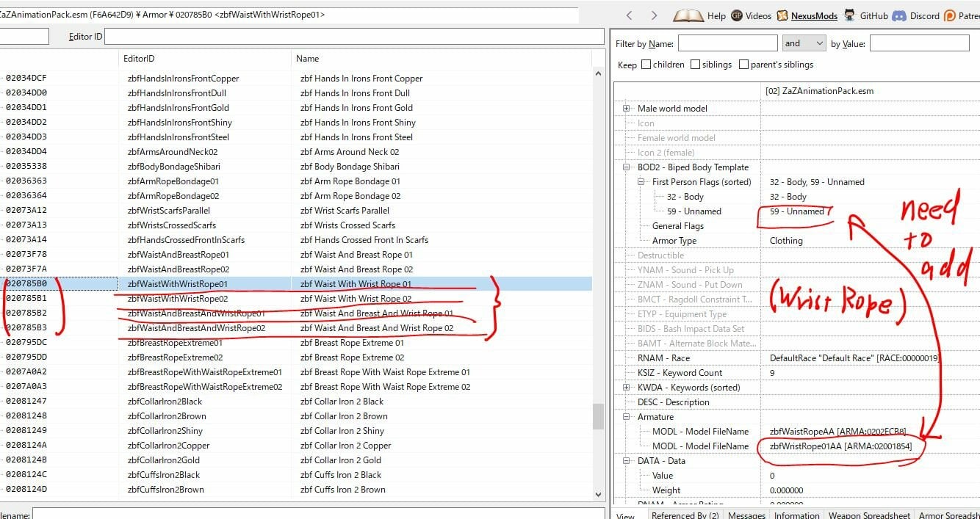Click the Filter by Name input field
980x519 pixels.
(x=727, y=43)
